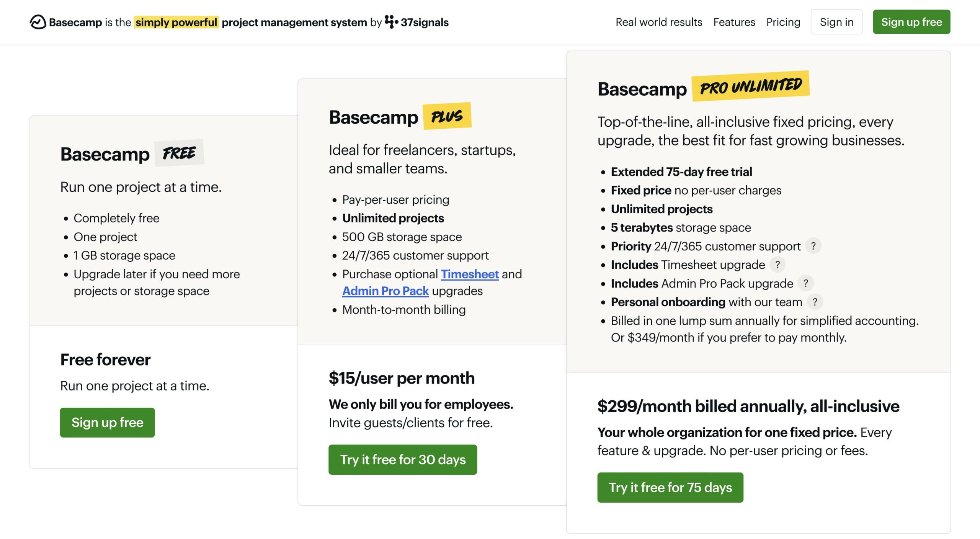Start the 75-day free trial

tap(670, 488)
